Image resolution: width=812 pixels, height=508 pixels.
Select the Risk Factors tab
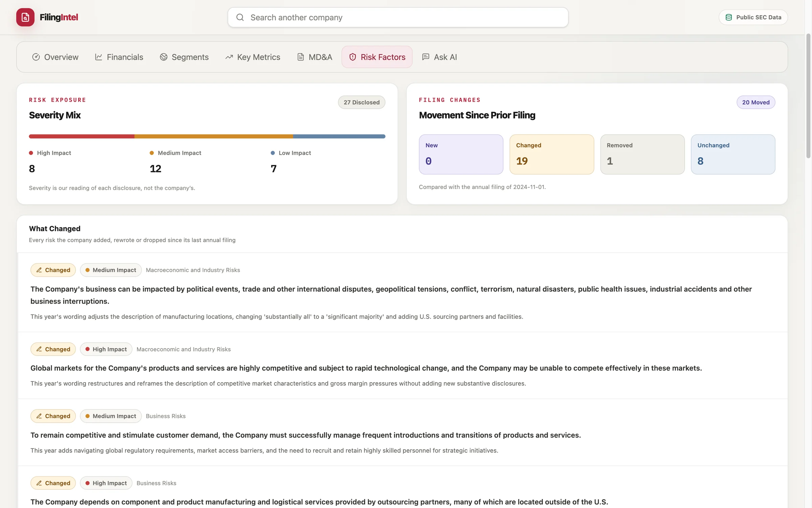click(x=377, y=57)
